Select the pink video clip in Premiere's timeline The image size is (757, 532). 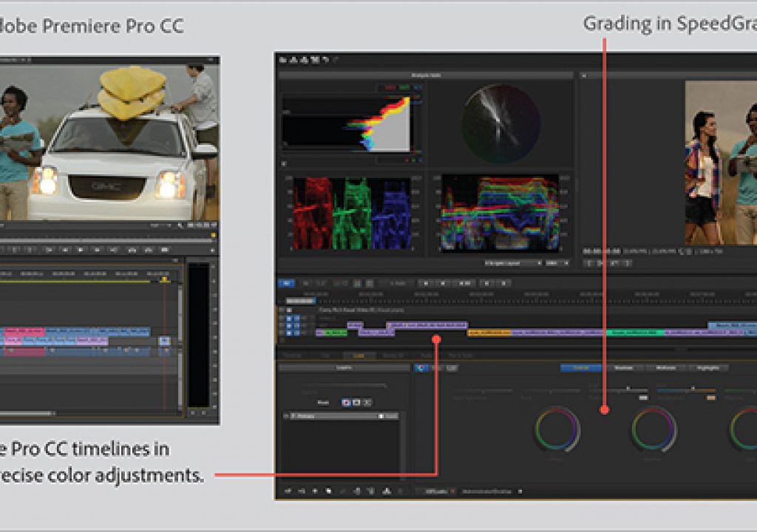[24, 332]
